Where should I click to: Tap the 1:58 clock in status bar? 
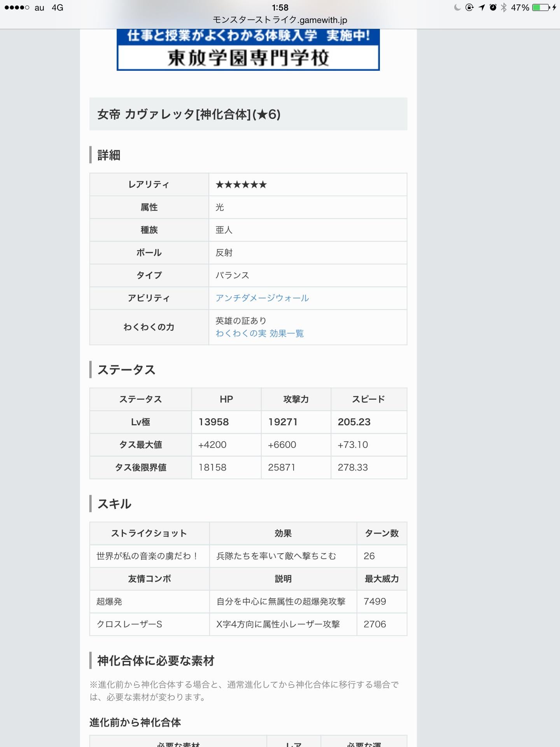pyautogui.click(x=280, y=7)
